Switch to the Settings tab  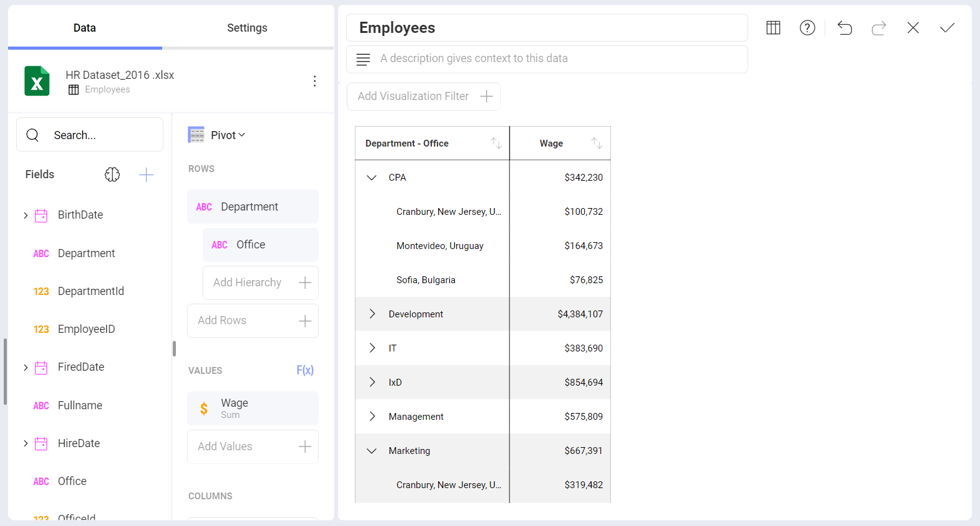click(x=247, y=28)
